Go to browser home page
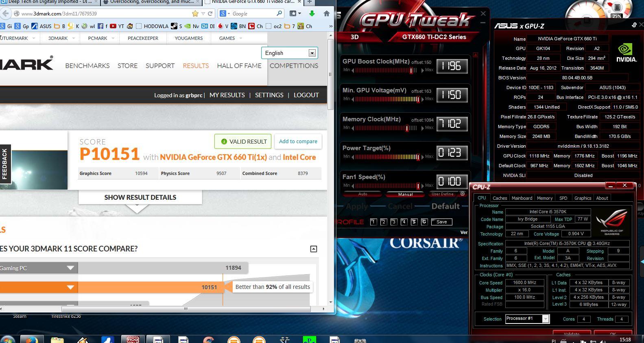 tap(327, 13)
